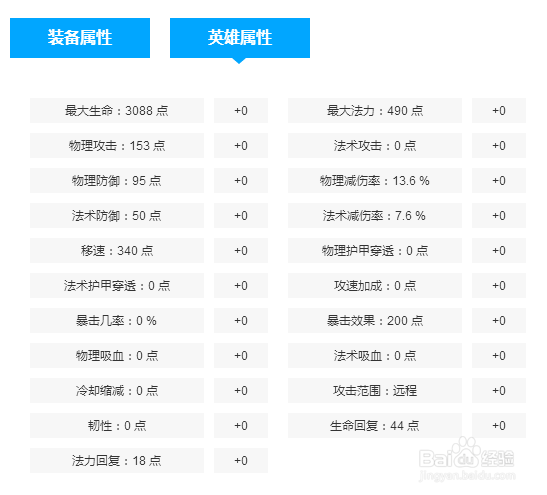This screenshot has height=495, width=547.
Task: Click the 法术攻击：0 点 cell
Action: [375, 145]
